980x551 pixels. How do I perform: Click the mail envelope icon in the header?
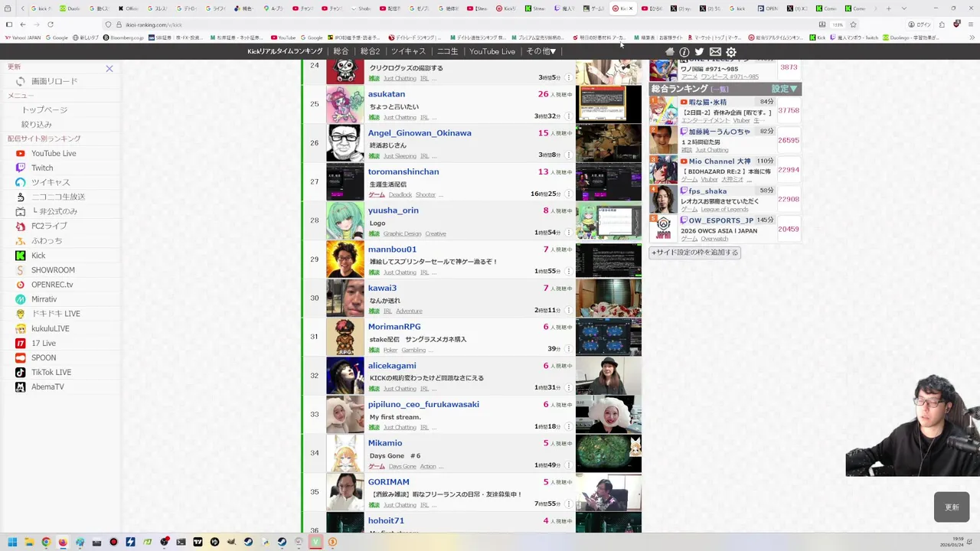(x=715, y=51)
